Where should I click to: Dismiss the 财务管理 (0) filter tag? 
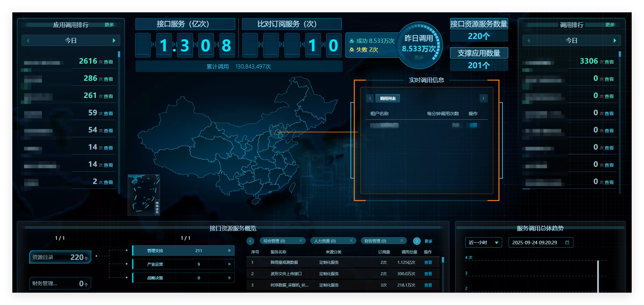coord(402,241)
